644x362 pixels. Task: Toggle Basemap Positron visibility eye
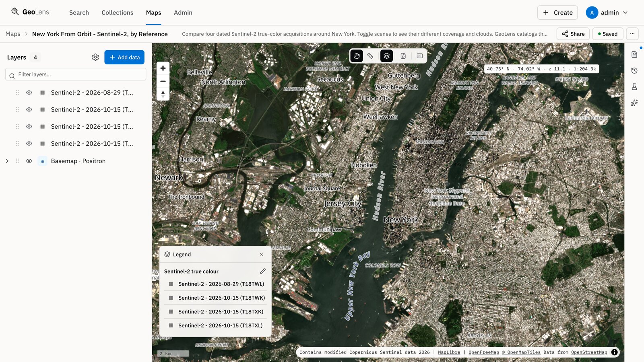(x=29, y=161)
